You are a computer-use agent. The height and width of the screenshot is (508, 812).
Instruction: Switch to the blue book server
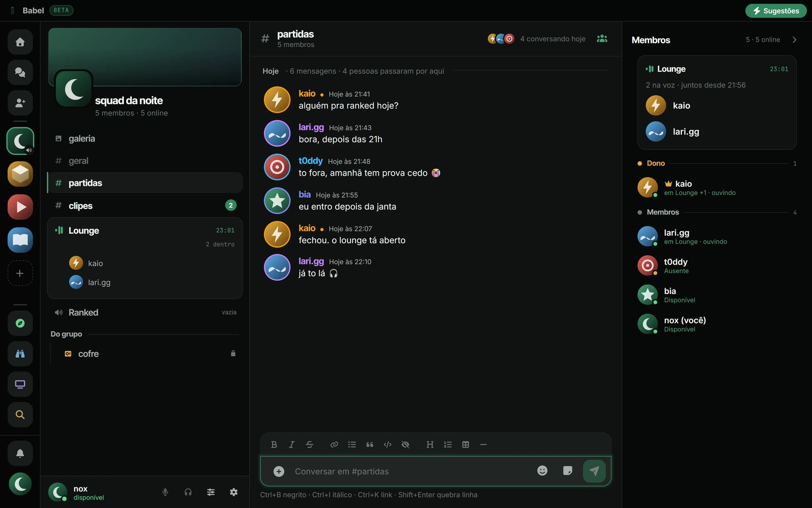coord(20,240)
